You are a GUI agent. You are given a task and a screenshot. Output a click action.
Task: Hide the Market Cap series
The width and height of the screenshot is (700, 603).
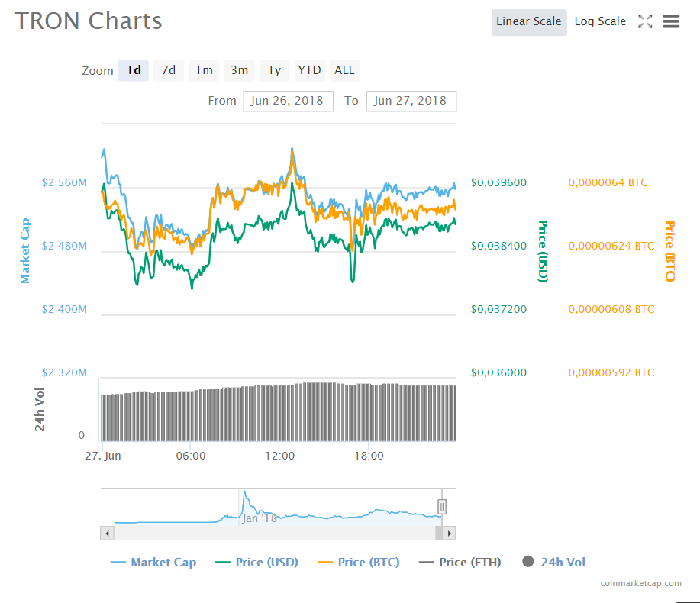pos(153,562)
